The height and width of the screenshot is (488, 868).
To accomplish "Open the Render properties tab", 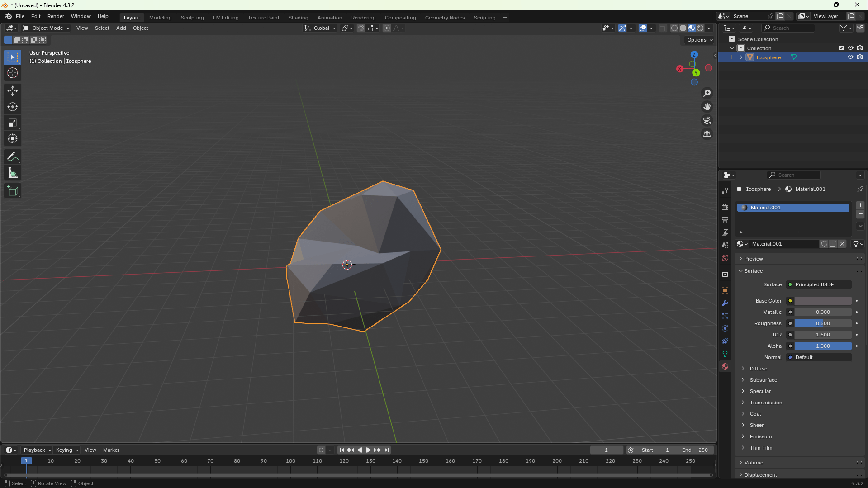I will pos(725,207).
